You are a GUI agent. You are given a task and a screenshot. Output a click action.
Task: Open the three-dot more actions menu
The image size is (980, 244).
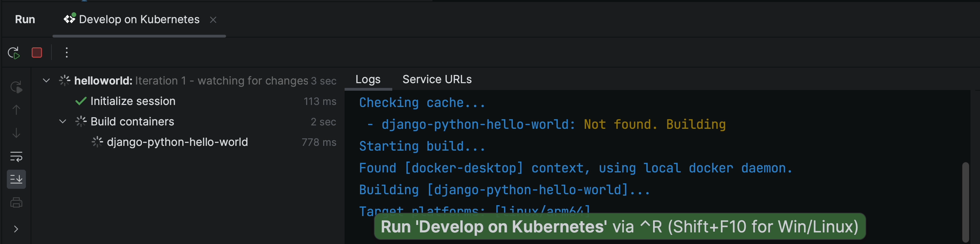pos(67,52)
